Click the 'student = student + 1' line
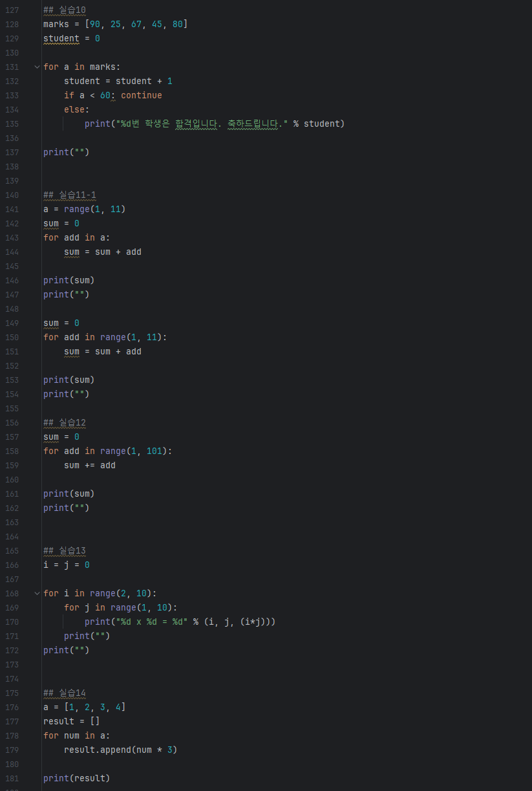532x791 pixels. (118, 81)
